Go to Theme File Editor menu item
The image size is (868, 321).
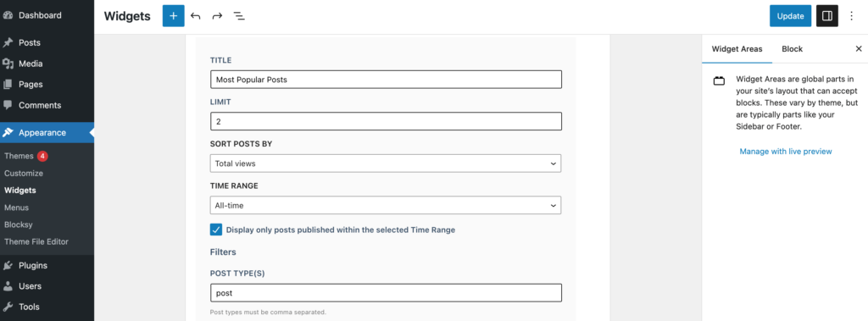point(36,242)
